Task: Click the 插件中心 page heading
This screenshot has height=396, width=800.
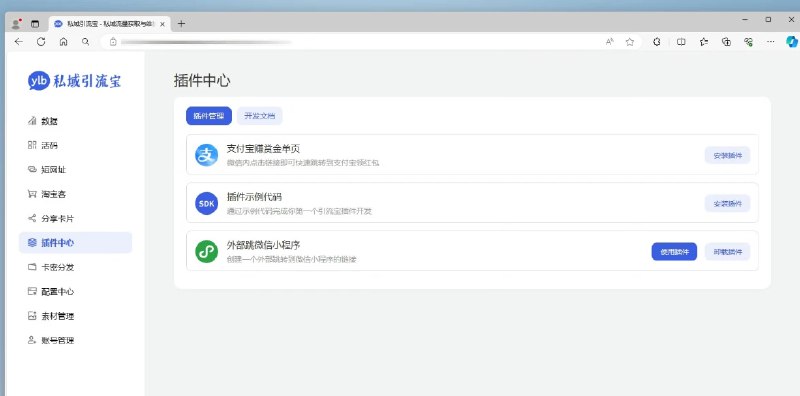Action: click(x=202, y=81)
